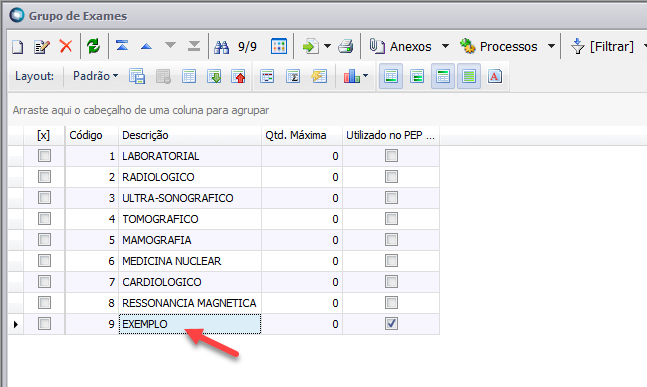Click the green refresh arrows icon
This screenshot has height=387, width=647.
pos(94,46)
